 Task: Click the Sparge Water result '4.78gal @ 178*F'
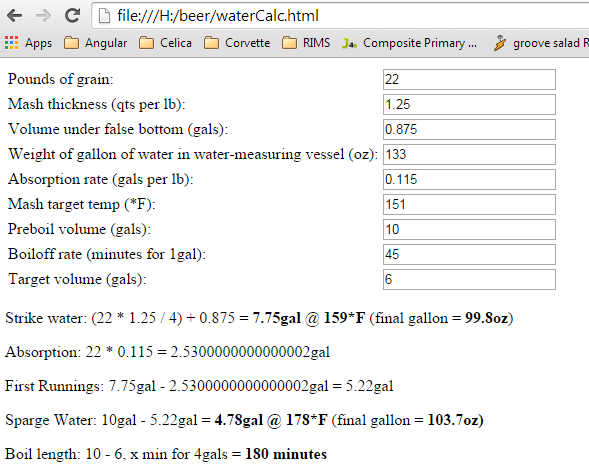(271, 420)
